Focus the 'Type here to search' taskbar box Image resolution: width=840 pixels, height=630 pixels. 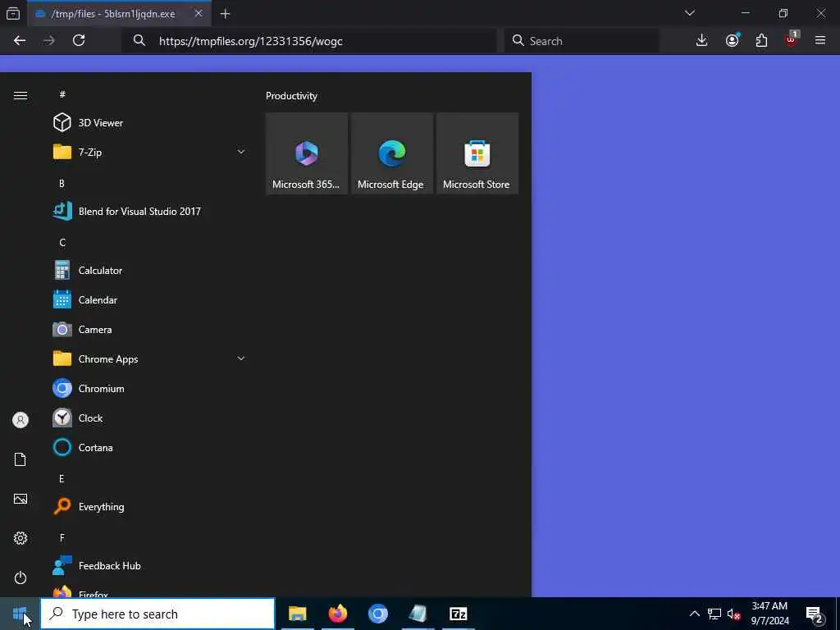point(157,614)
